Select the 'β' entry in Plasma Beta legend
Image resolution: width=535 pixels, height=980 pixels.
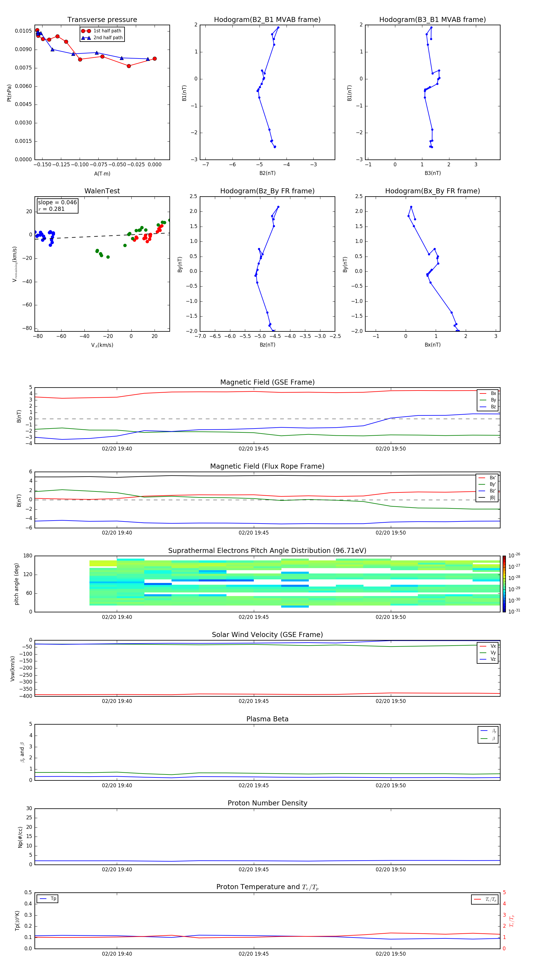pyautogui.click(x=488, y=739)
